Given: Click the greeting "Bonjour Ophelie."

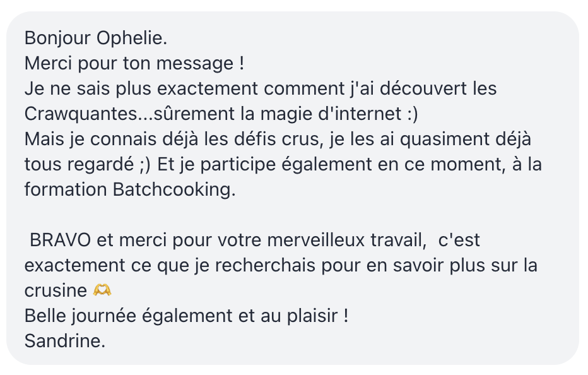Looking at the screenshot, I should [x=96, y=38].
